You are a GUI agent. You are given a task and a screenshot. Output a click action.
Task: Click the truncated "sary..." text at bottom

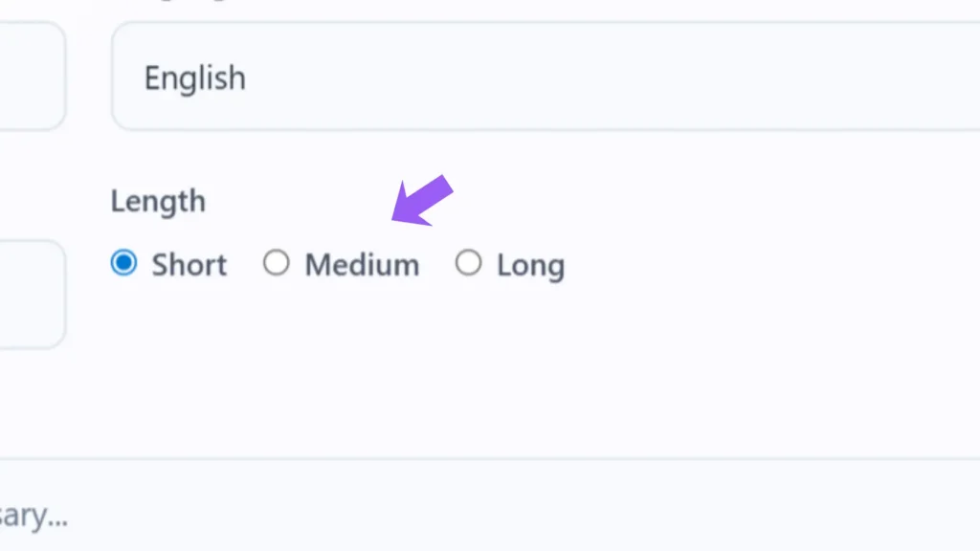pos(33,517)
